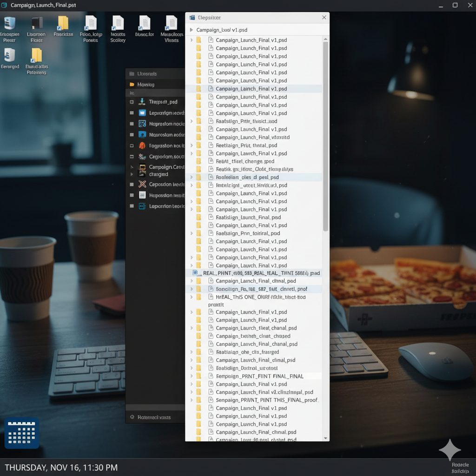Open the Ehamoalbts Peteirens desktop folder shortcut
The width and height of the screenshot is (476, 476).
coord(37,56)
